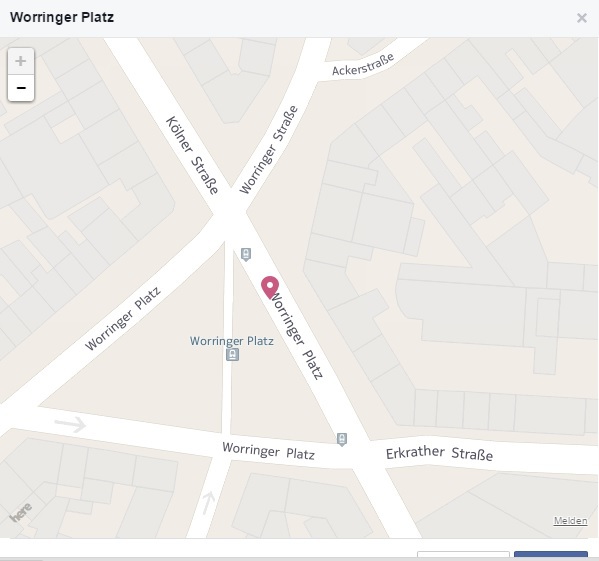This screenshot has height=561, width=599.
Task: Zoom in on the map with plus button
Action: pyautogui.click(x=21, y=61)
